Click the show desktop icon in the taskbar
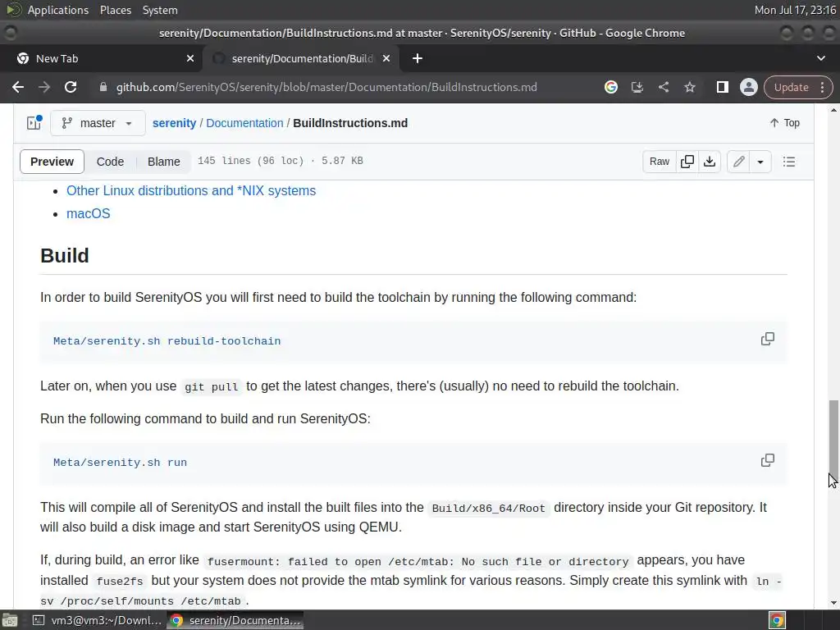The height and width of the screenshot is (630, 840). 10,620
